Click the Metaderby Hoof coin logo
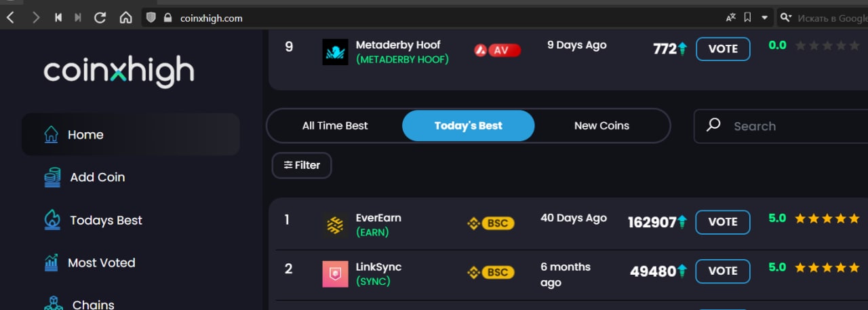The height and width of the screenshot is (310, 868). coord(335,52)
